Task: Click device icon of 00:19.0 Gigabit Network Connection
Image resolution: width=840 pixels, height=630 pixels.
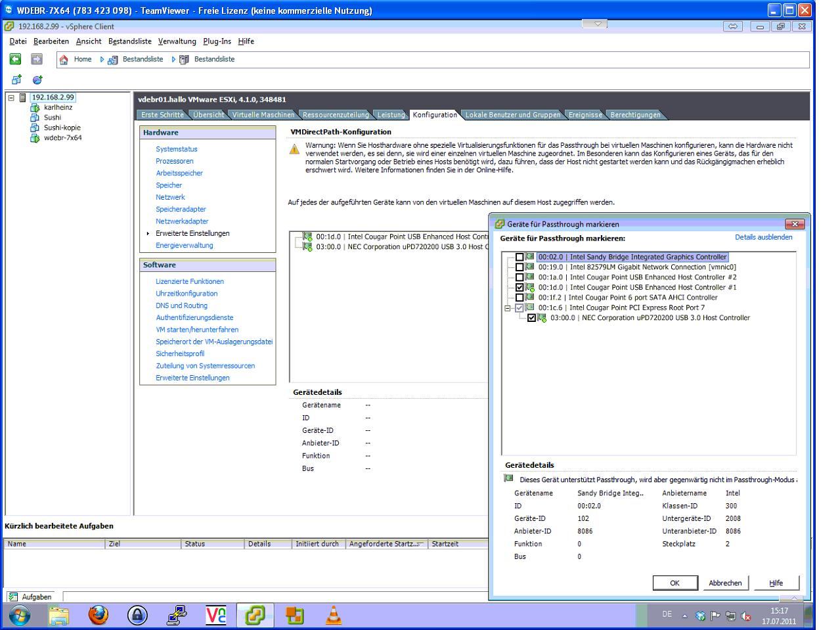Action: (x=530, y=267)
